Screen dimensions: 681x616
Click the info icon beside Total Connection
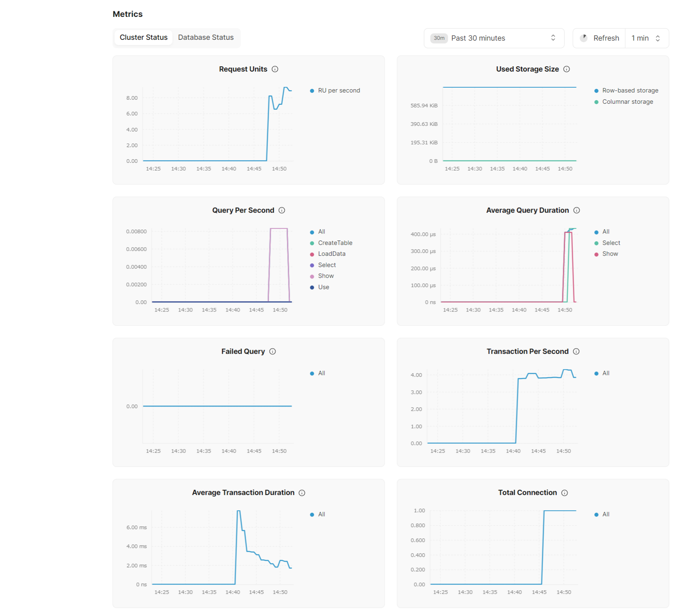click(x=564, y=493)
